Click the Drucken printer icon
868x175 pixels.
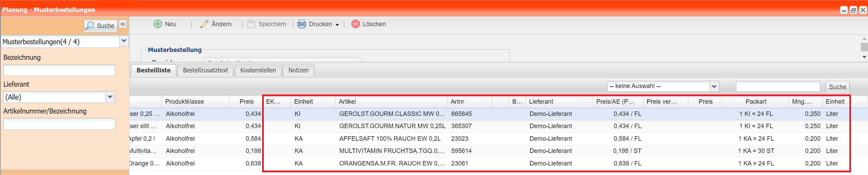tap(301, 24)
